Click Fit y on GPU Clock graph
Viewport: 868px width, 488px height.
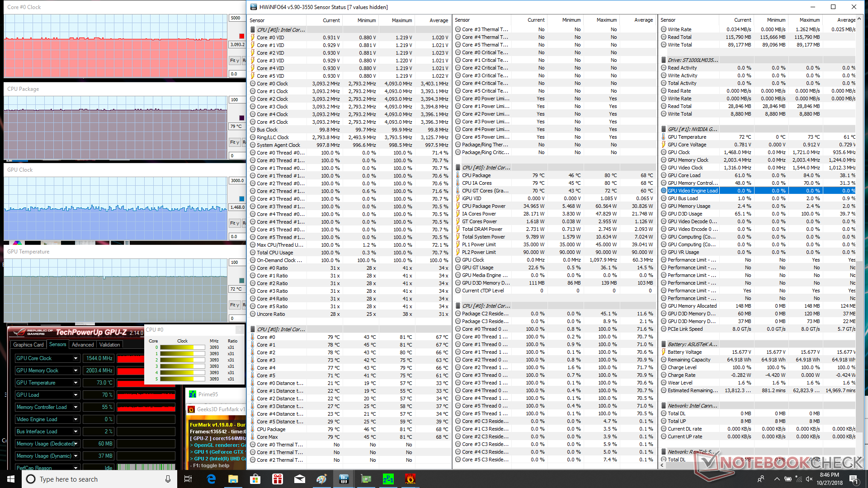234,223
